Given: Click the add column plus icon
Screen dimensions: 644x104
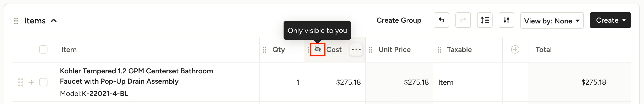Looking at the screenshot, I should (515, 49).
